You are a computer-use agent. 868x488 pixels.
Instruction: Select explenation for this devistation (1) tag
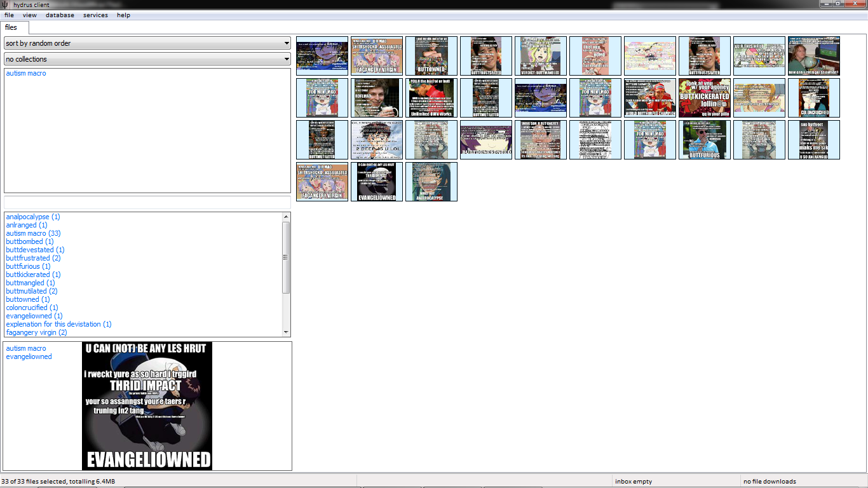click(x=58, y=324)
